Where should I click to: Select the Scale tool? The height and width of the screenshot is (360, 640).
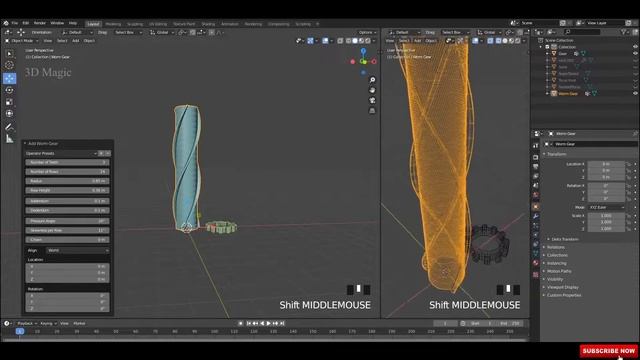pyautogui.click(x=9, y=102)
